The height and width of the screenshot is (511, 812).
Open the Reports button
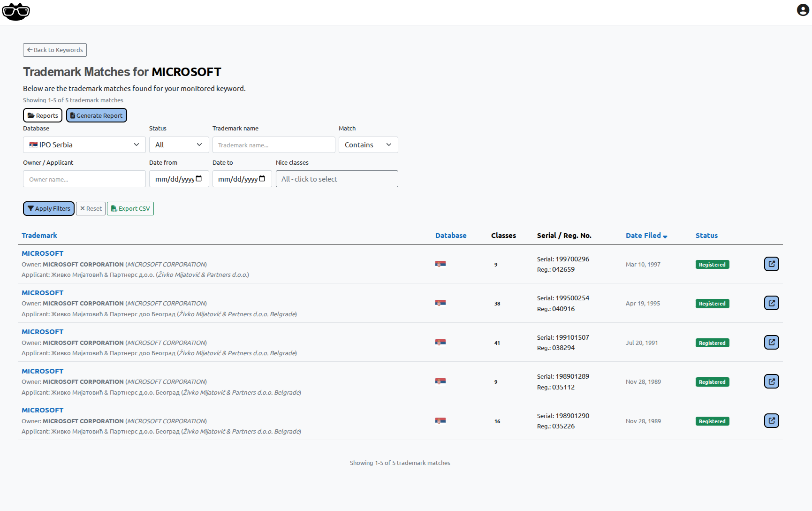43,115
